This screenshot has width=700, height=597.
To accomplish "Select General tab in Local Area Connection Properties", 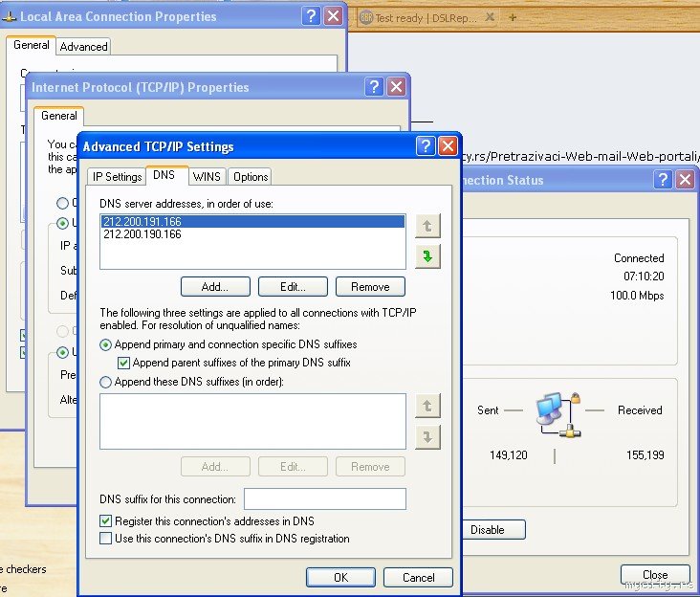I will tap(32, 45).
